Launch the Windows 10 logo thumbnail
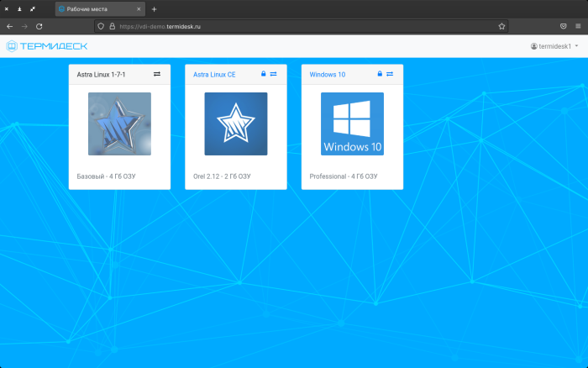Image resolution: width=588 pixels, height=368 pixels. point(352,124)
